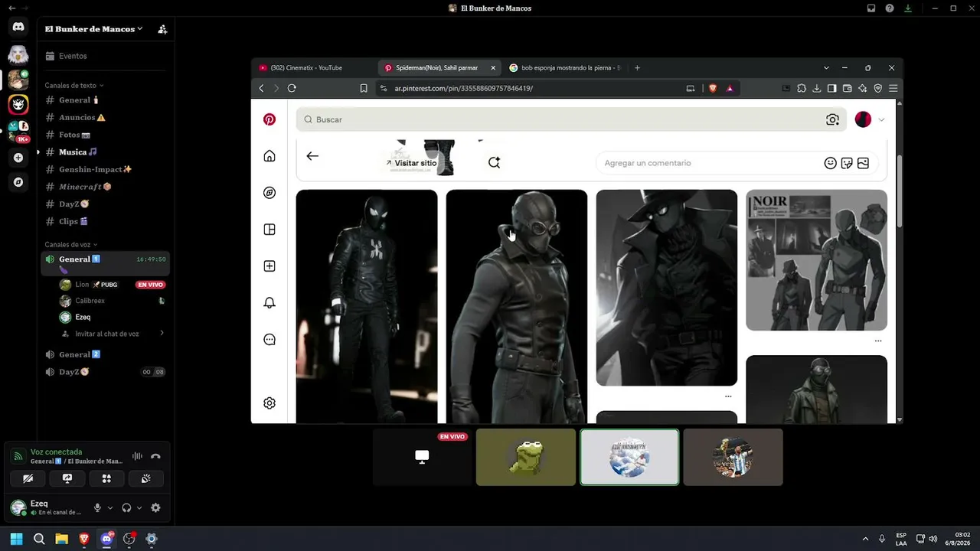Open the browser hamburger menu

[893, 88]
